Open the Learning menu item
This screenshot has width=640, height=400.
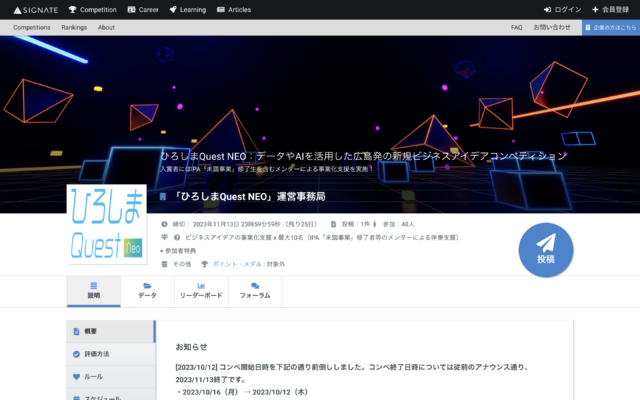point(188,10)
